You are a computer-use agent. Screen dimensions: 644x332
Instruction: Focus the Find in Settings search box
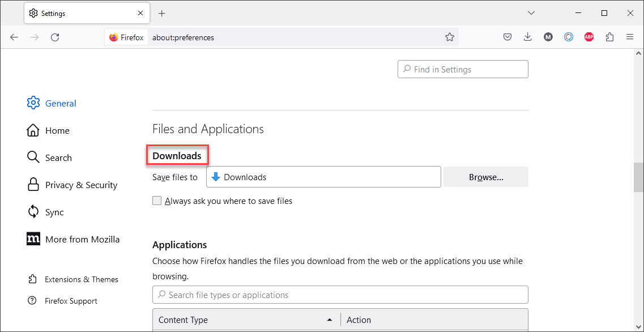[463, 69]
